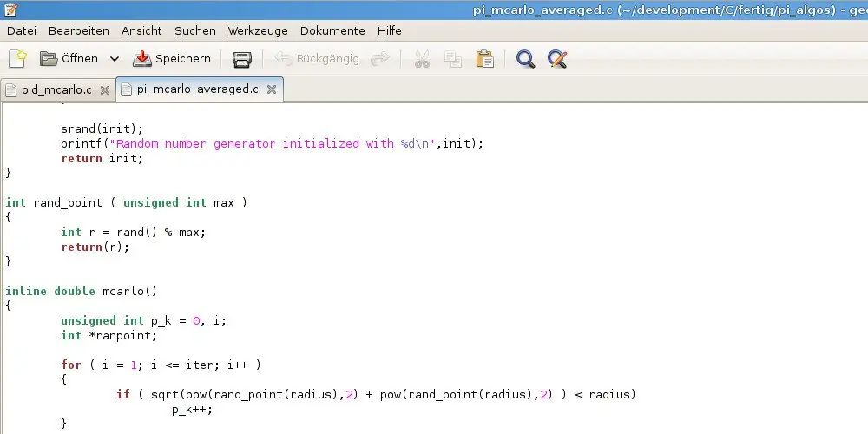
Task: Open the Suchen menu
Action: [194, 31]
